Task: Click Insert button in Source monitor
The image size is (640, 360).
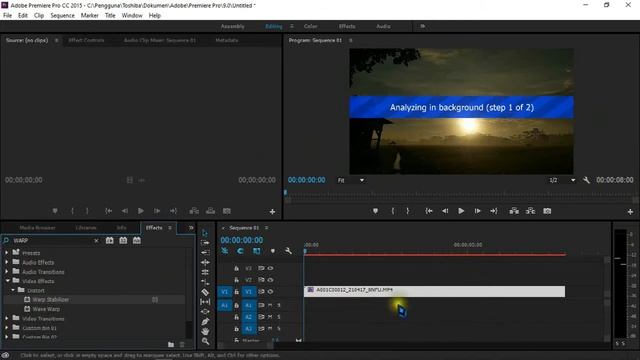Action: (x=194, y=211)
